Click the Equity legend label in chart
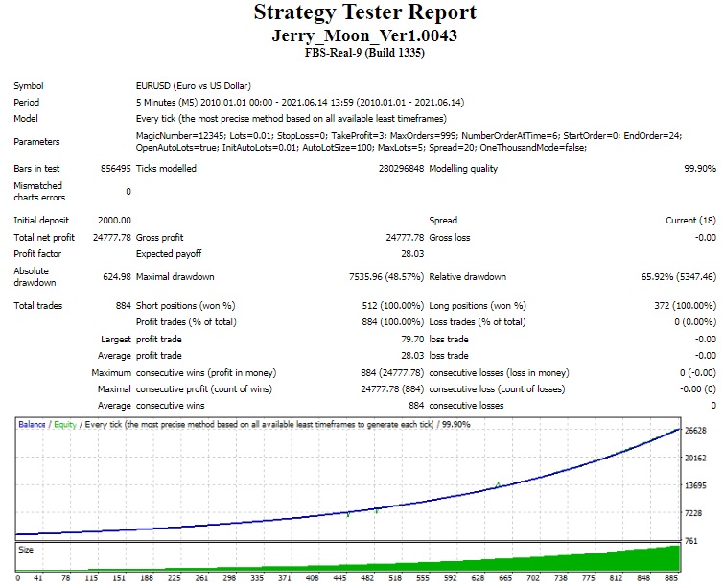Image resolution: width=724 pixels, height=588 pixels. [x=65, y=424]
